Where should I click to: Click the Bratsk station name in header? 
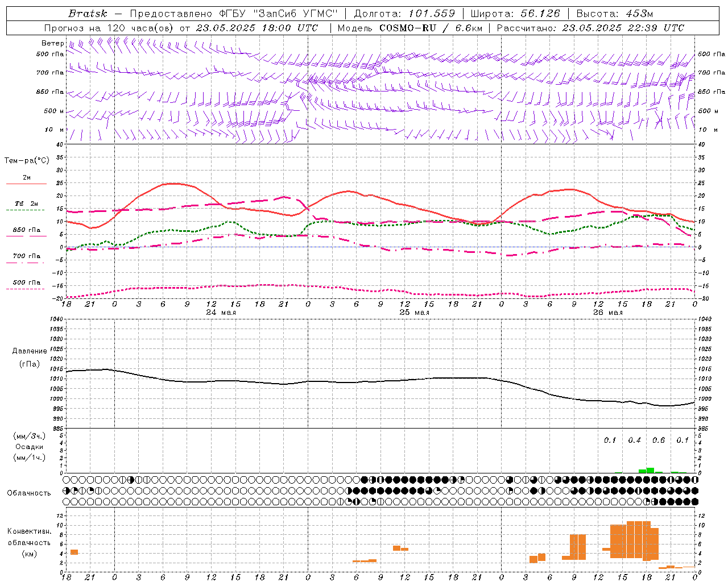(x=88, y=14)
